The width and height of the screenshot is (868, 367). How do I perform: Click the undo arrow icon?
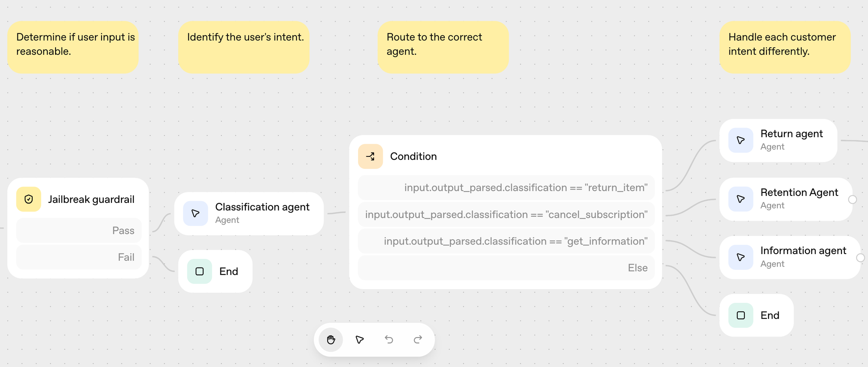tap(389, 340)
